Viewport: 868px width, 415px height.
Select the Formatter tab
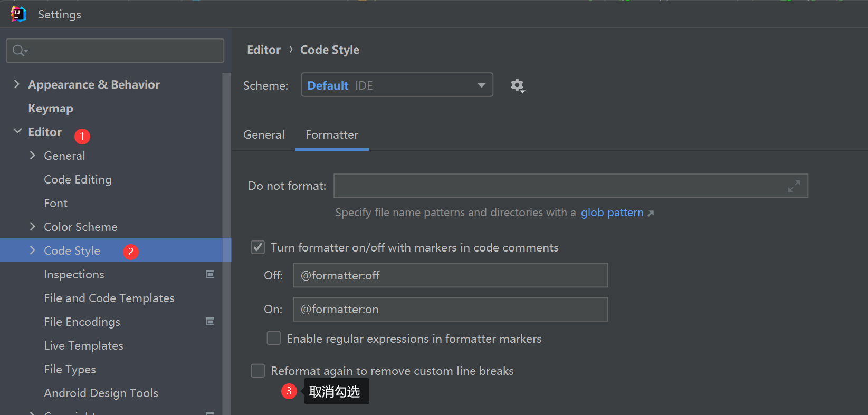tap(331, 135)
